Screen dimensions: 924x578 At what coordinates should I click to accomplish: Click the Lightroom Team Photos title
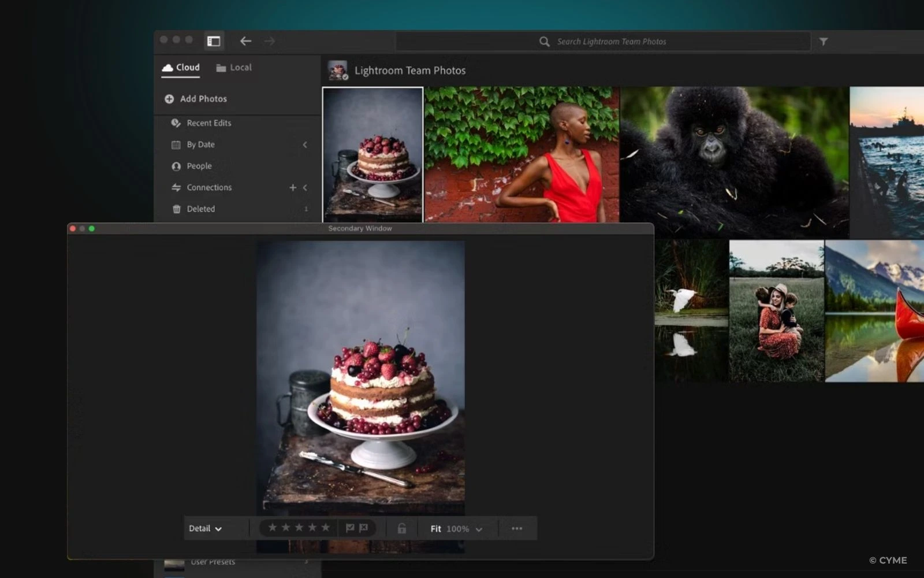pyautogui.click(x=410, y=71)
